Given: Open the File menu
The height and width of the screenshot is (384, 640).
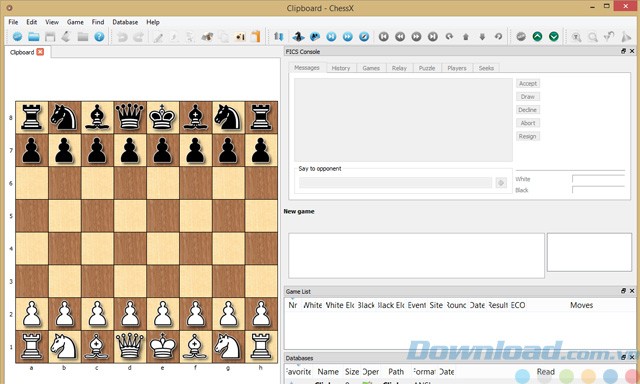Looking at the screenshot, I should tap(13, 22).
